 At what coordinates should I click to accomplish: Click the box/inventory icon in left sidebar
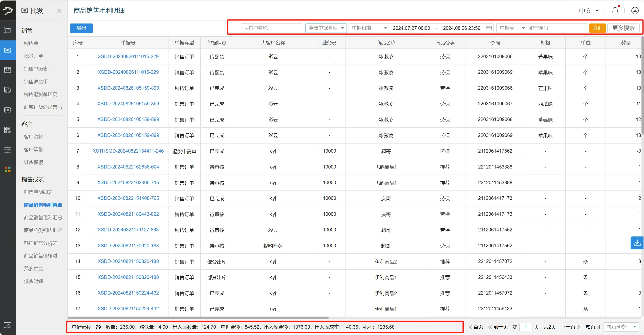[8, 70]
